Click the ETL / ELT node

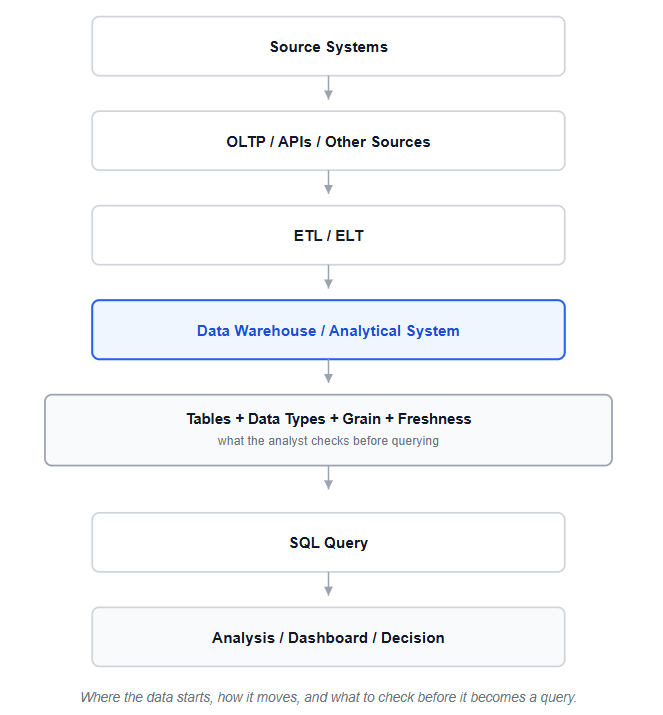(x=328, y=235)
